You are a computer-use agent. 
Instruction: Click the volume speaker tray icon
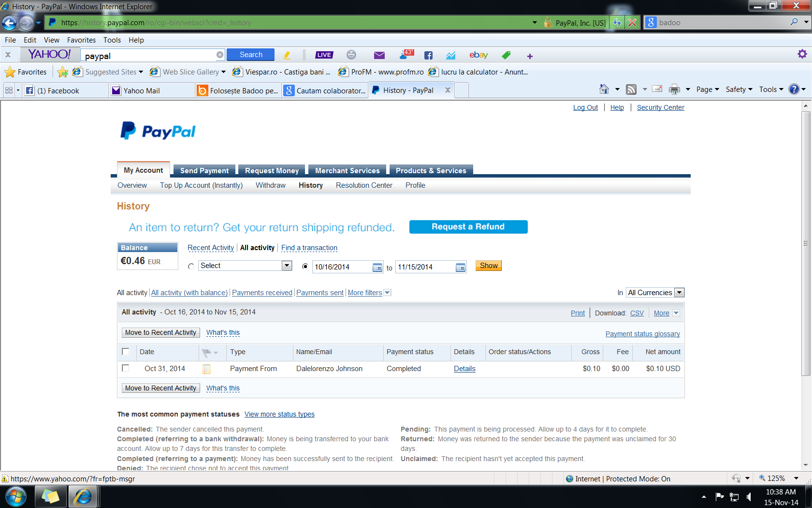(749, 497)
